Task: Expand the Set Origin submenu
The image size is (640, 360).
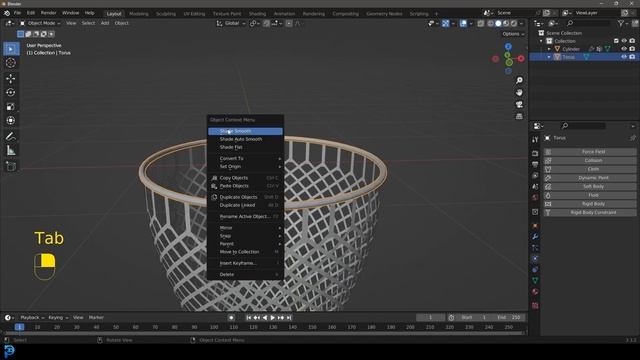Action: pos(245,167)
